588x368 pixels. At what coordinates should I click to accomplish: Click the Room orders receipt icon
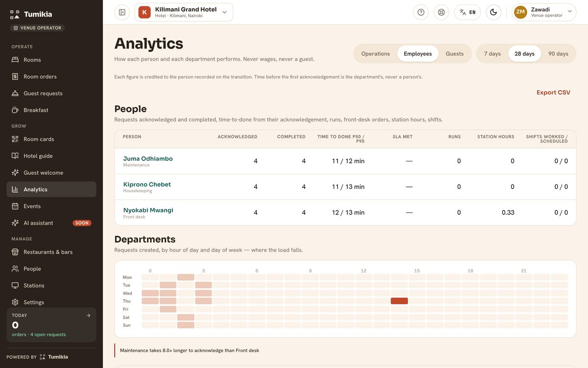[x=15, y=77]
